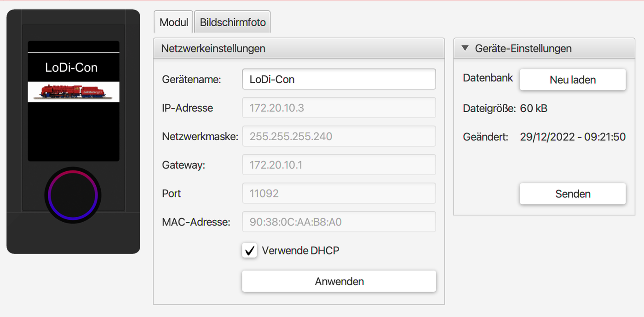Screen dimensions: 644x317
Task: Click the LoDi-Con title on device display
Action: tap(71, 68)
